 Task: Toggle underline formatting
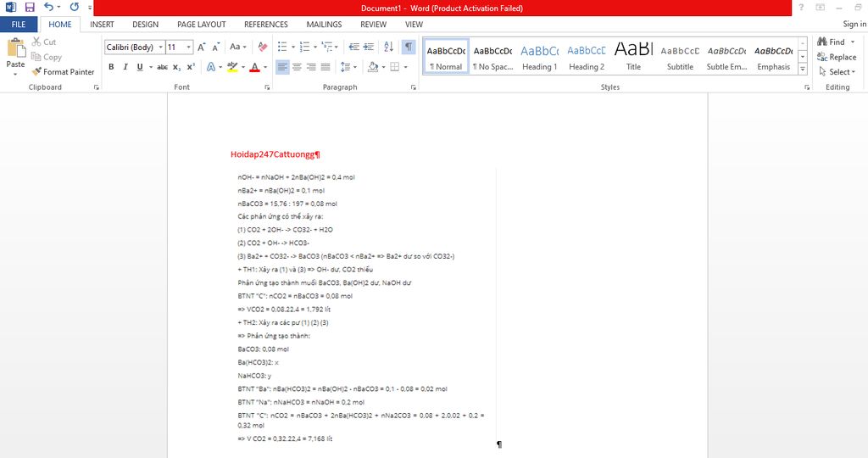[x=140, y=67]
